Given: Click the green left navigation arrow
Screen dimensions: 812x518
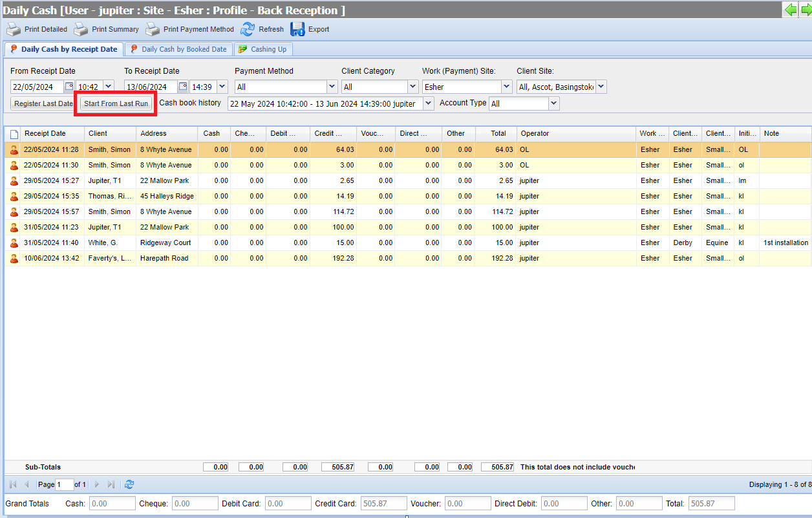Looking at the screenshot, I should [790, 10].
